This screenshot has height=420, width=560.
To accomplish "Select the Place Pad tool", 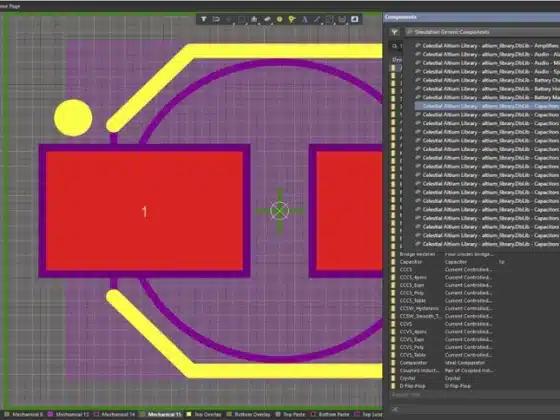I will tap(279, 19).
